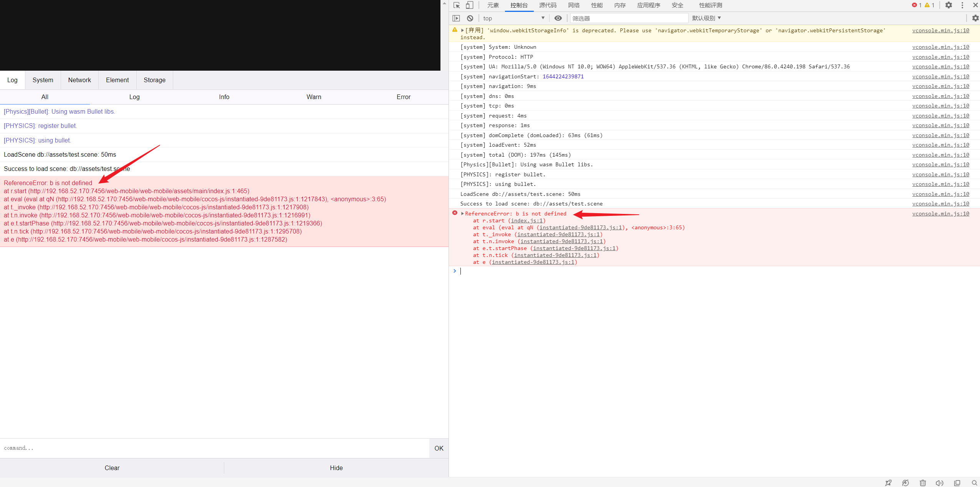Focus the vConsole command input field
Screen dimensions: 980x487
click(x=215, y=448)
